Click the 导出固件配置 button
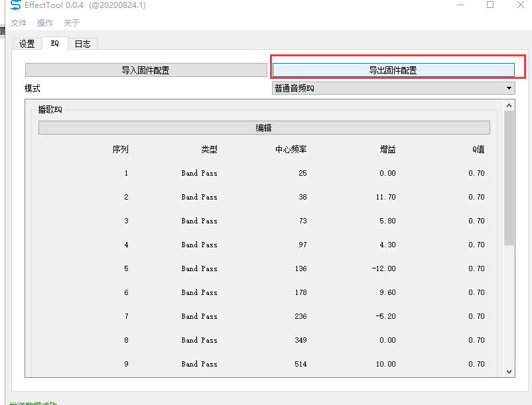This screenshot has width=532, height=405. click(393, 70)
